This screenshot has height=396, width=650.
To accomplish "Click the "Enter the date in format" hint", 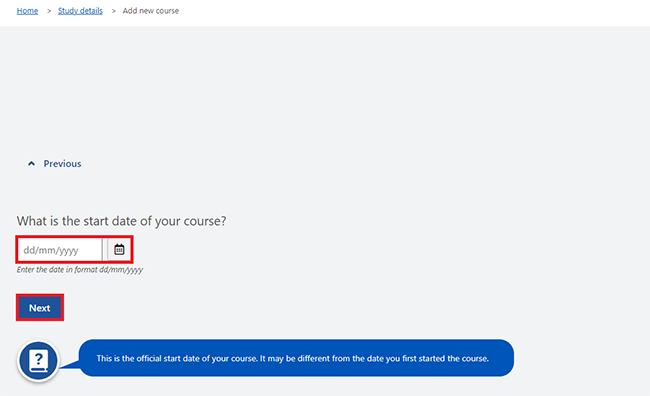I will pyautogui.click(x=58, y=270).
